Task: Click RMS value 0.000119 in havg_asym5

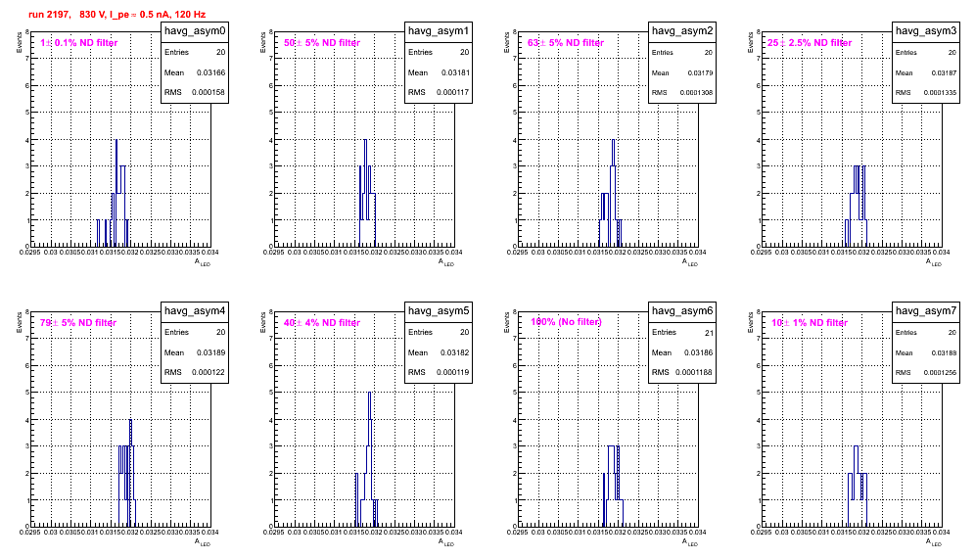Action: tap(452, 372)
